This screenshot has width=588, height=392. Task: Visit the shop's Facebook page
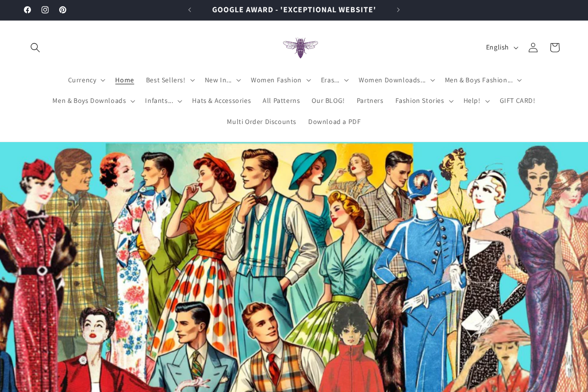click(27, 9)
